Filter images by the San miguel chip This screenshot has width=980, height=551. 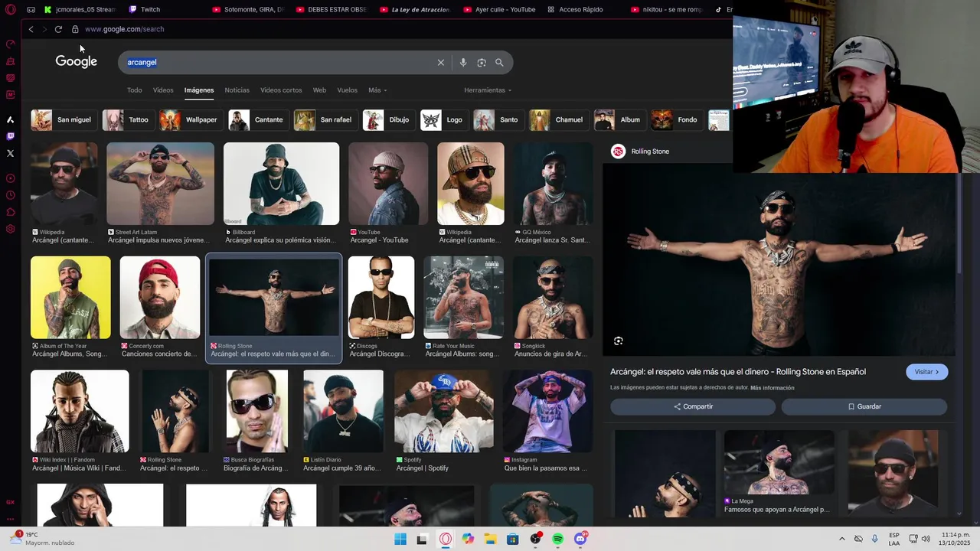64,120
